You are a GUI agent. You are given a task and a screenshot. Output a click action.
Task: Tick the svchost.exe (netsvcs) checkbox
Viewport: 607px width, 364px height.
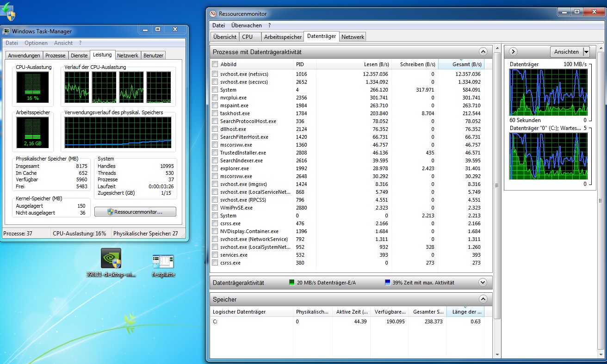(215, 74)
